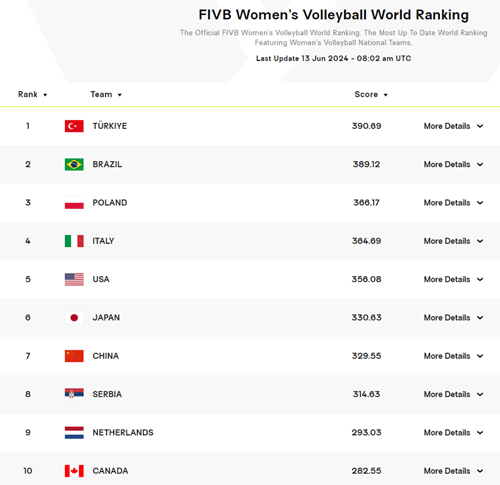Sort the table by Rank column
The width and height of the screenshot is (500, 485).
click(x=32, y=95)
